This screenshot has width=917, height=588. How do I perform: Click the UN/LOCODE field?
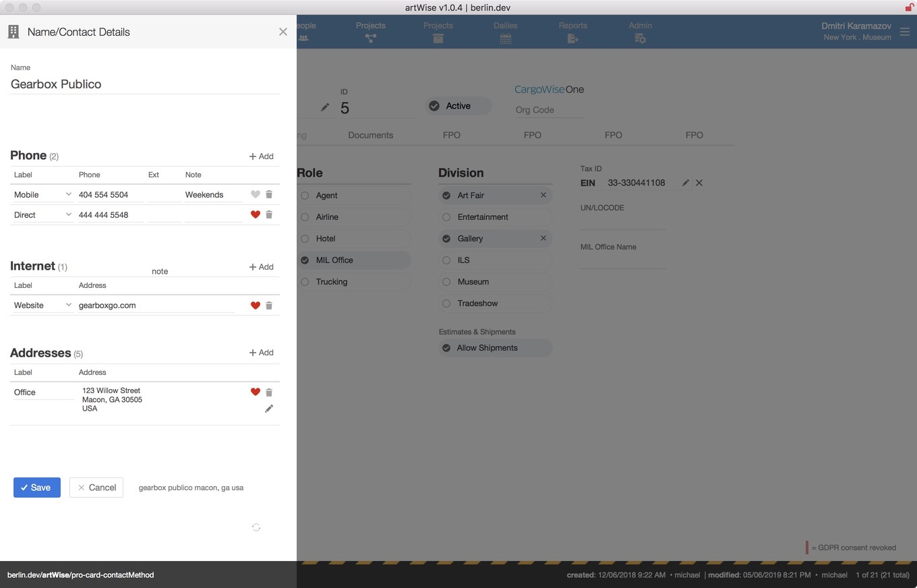pyautogui.click(x=623, y=222)
